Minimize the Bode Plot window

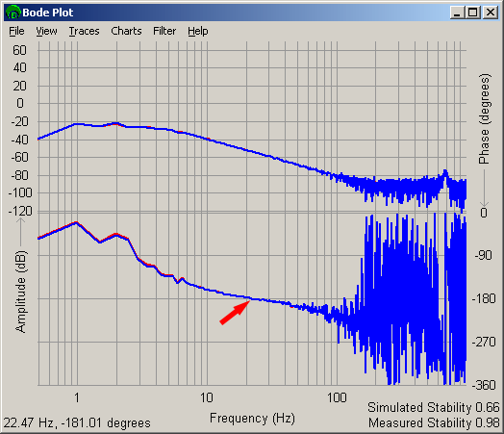[x=457, y=13]
